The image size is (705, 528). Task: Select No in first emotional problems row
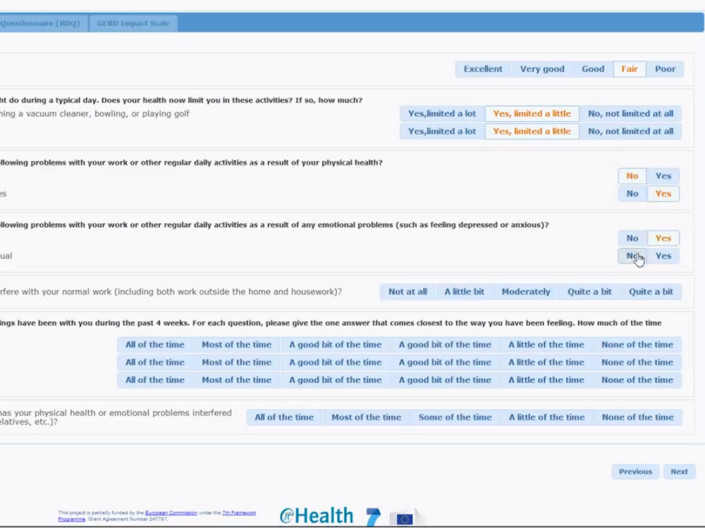632,238
